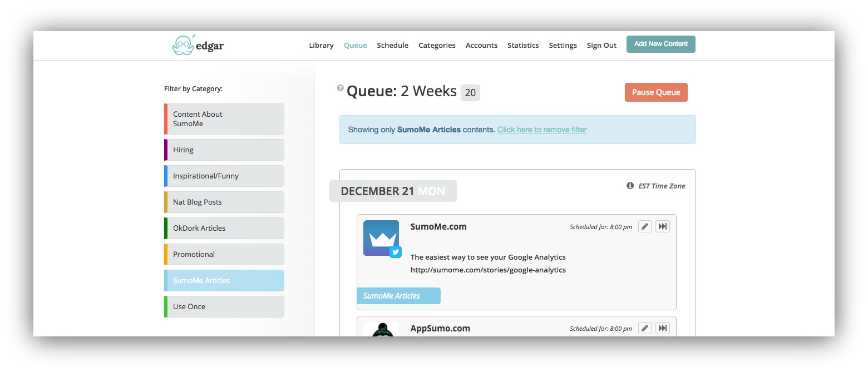Filter by Content About SumoMe category

pyautogui.click(x=224, y=119)
